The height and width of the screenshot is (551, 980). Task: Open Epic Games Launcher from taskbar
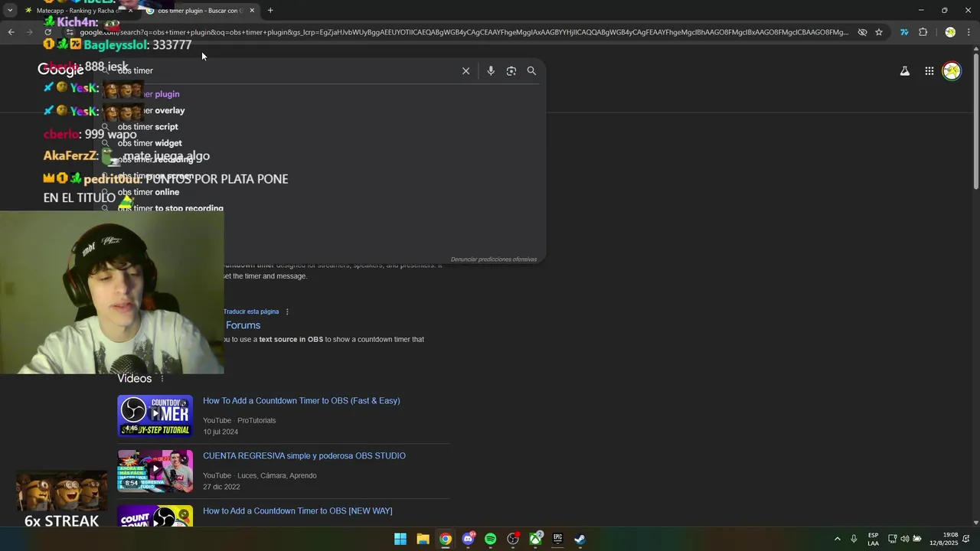[x=558, y=539]
